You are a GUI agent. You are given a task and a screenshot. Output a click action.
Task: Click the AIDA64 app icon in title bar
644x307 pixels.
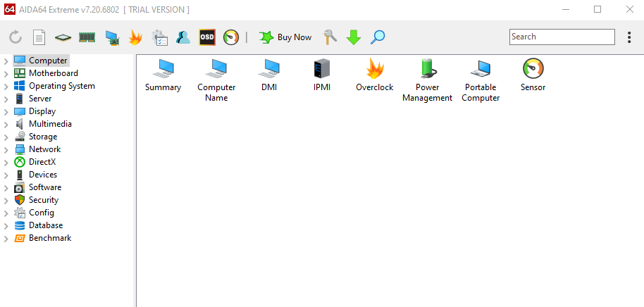(9, 9)
